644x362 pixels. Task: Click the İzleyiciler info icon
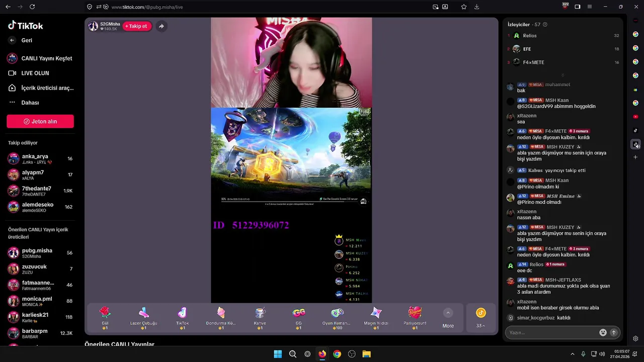[545, 25]
